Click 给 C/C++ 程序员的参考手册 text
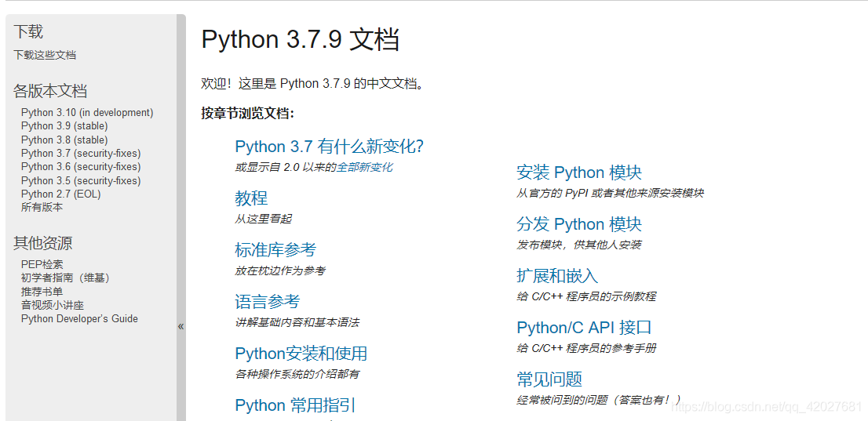The width and height of the screenshot is (868, 421). [x=586, y=348]
